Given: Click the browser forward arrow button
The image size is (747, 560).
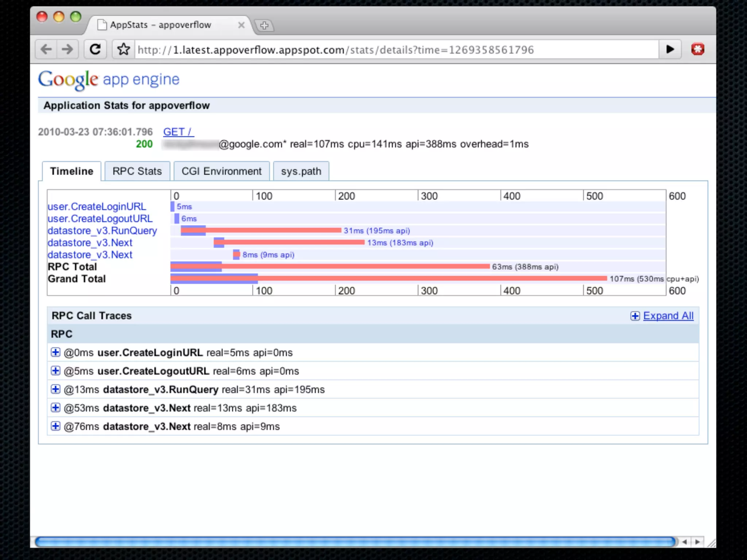Looking at the screenshot, I should click(x=67, y=49).
